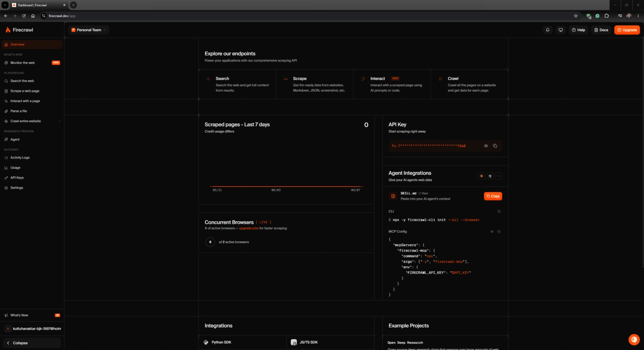Click the forward navigation arrow

click(x=14, y=16)
